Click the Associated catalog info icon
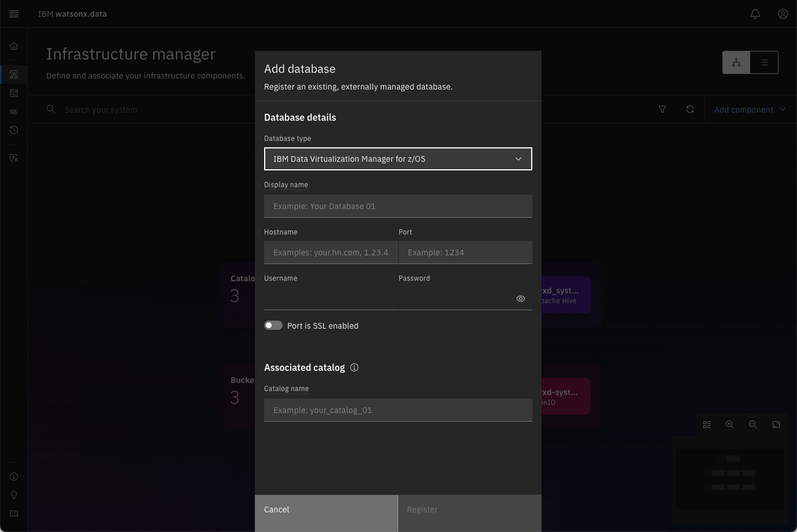This screenshot has height=532, width=797. coord(354,367)
